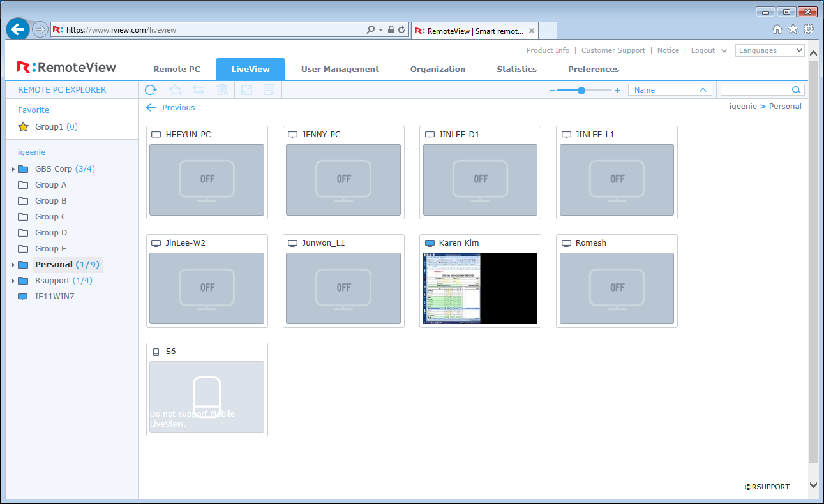Click the S6 mobile thumbnail
Screen dimensions: 824x504
207,397
